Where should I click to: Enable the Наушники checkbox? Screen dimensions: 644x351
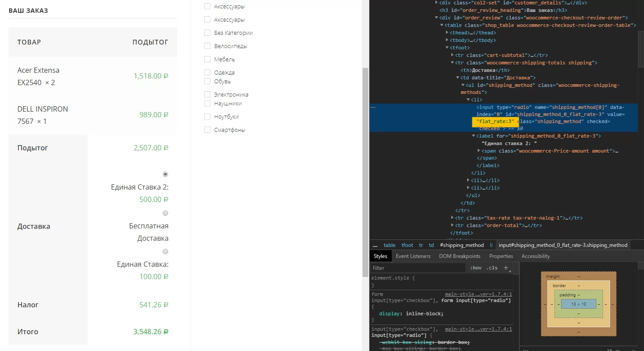[x=207, y=103]
